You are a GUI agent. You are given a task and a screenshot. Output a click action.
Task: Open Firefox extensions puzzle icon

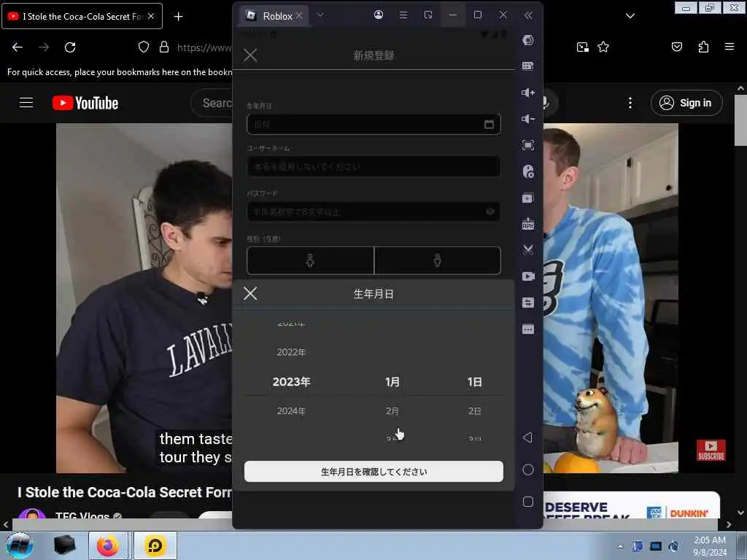point(703,47)
